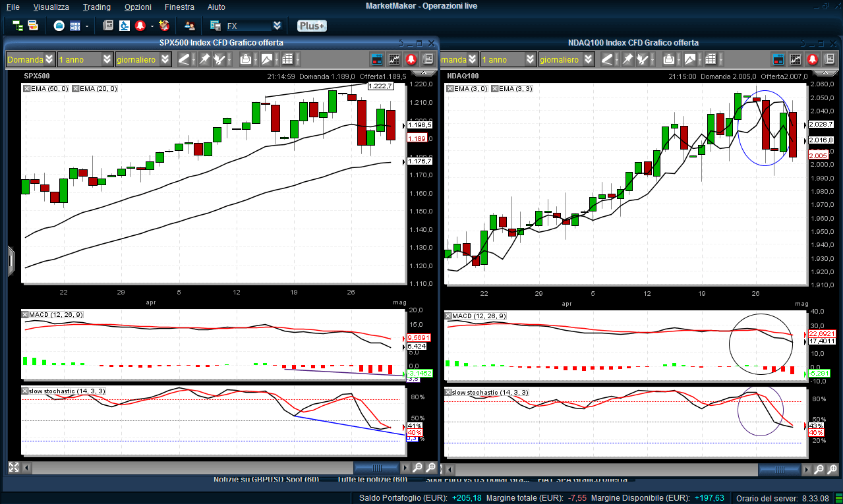The image size is (843, 504).
Task: Remove the SPX500 MACD (12, 26, 9) indicator
Action: click(x=26, y=316)
